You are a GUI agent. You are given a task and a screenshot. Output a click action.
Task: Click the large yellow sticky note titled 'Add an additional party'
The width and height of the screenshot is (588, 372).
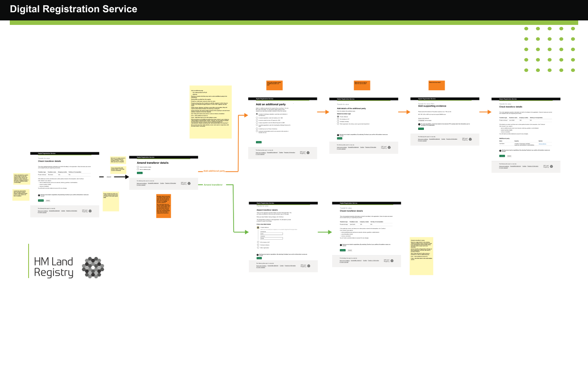click(211, 111)
